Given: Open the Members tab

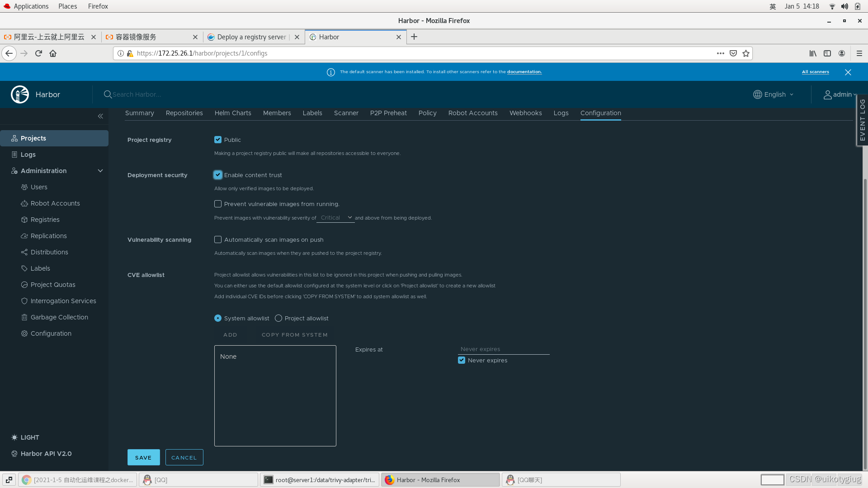Looking at the screenshot, I should pos(277,113).
